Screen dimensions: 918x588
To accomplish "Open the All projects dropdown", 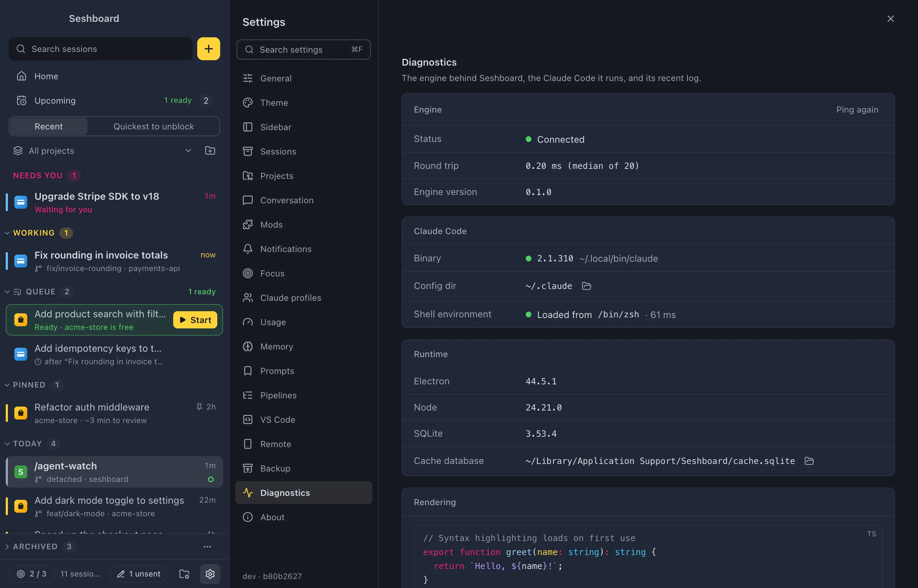I will [x=102, y=151].
